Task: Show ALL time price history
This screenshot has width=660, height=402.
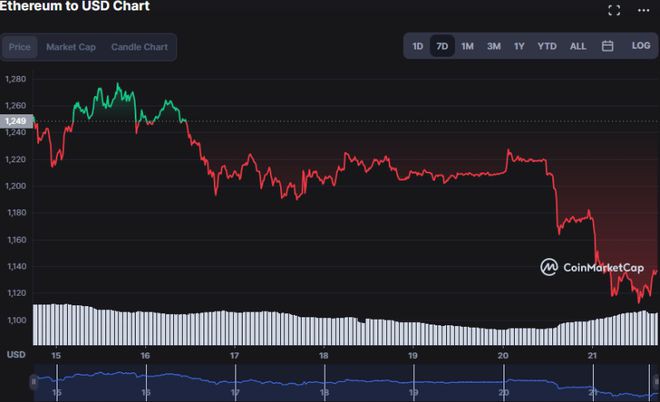Action: 578,46
